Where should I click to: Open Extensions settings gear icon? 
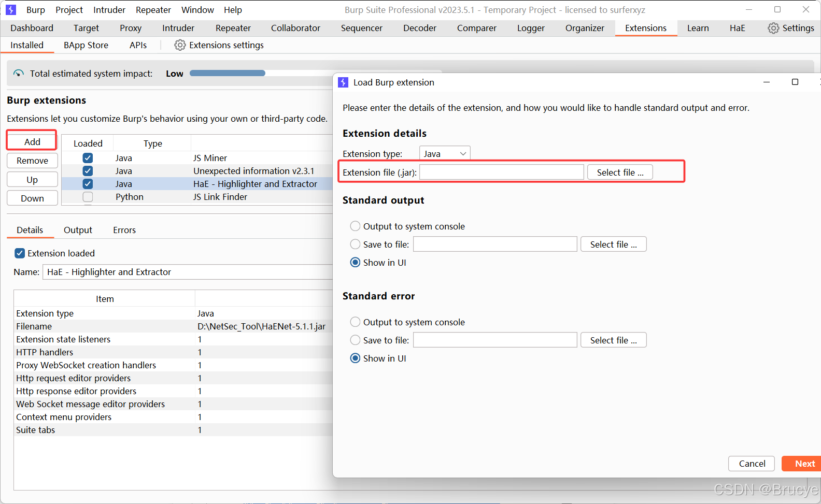180,45
